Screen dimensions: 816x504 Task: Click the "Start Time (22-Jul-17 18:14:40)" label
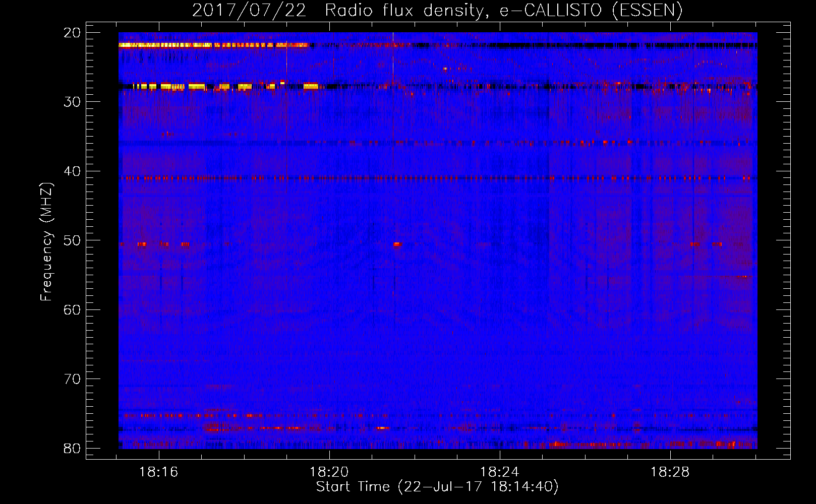[x=437, y=487]
